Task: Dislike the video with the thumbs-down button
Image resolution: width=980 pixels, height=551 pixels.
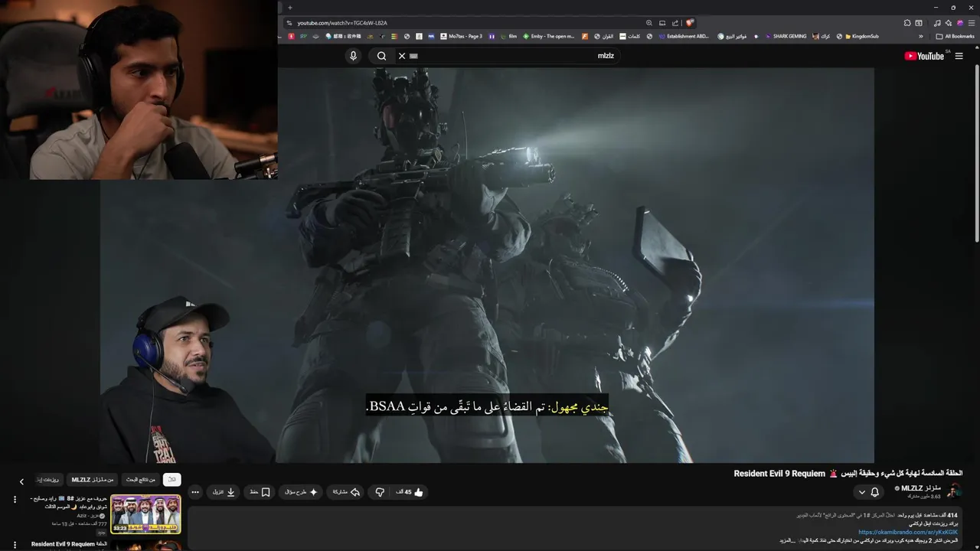Action: coord(380,492)
